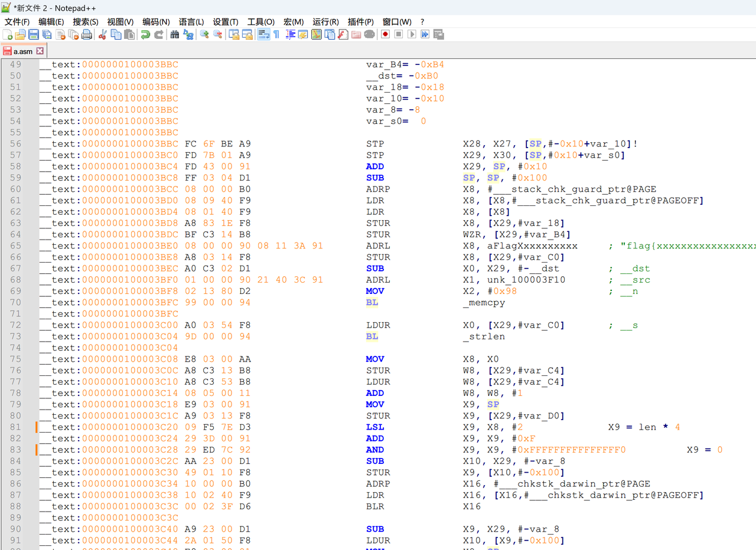The width and height of the screenshot is (756, 550).
Task: Start macro recording with the red dot
Action: (385, 35)
